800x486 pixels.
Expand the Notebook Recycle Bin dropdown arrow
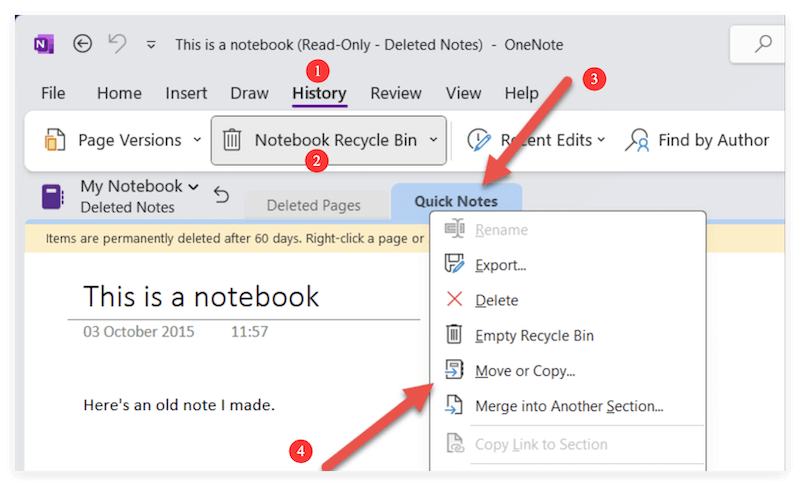[433, 140]
